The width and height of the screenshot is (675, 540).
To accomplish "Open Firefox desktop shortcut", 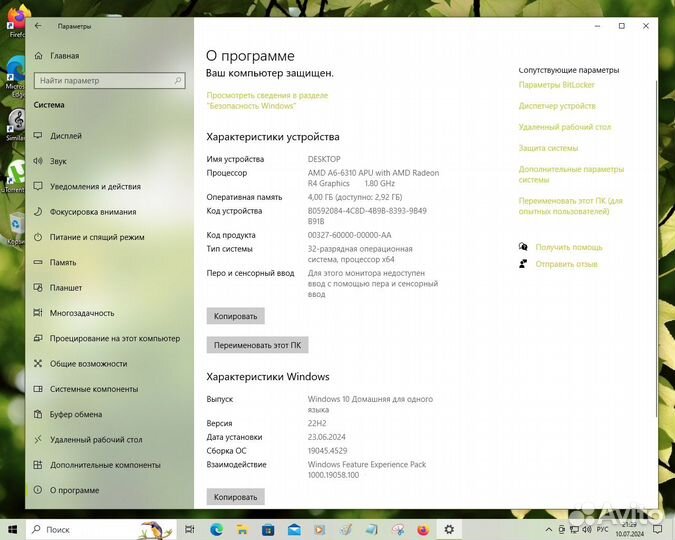I will (x=15, y=22).
